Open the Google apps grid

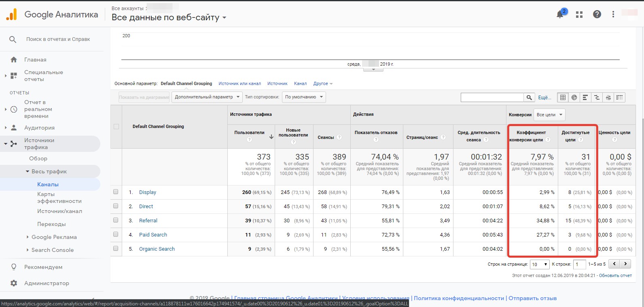click(x=579, y=15)
